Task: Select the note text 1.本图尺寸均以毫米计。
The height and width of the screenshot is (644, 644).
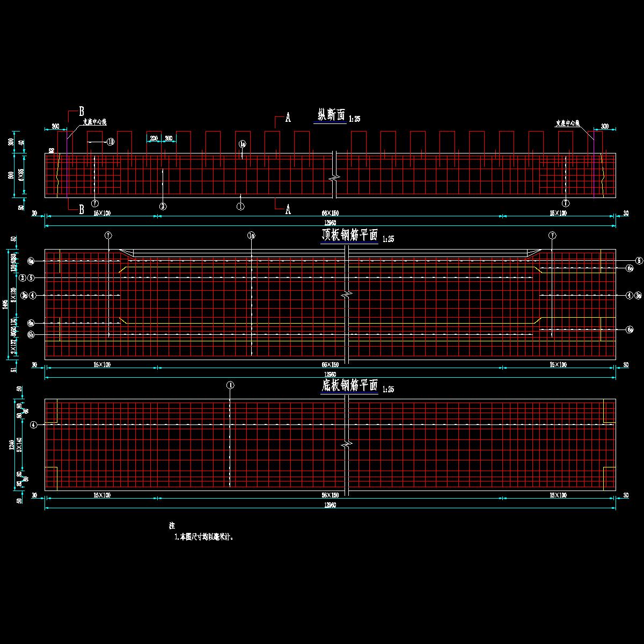Action: [x=203, y=537]
